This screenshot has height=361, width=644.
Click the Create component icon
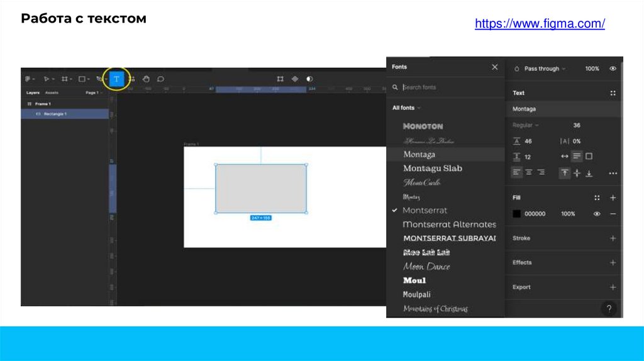click(x=295, y=79)
